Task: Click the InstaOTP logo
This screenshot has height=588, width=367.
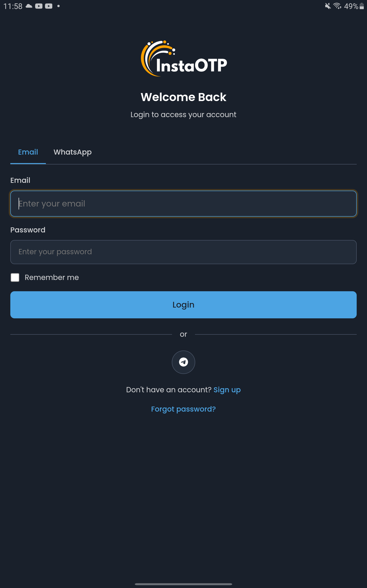Action: (x=184, y=59)
